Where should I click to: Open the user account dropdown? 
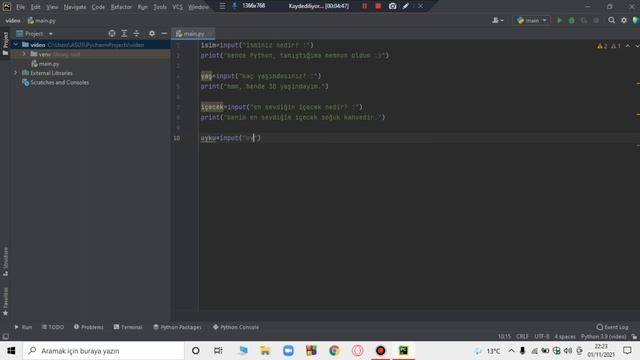tap(498, 20)
